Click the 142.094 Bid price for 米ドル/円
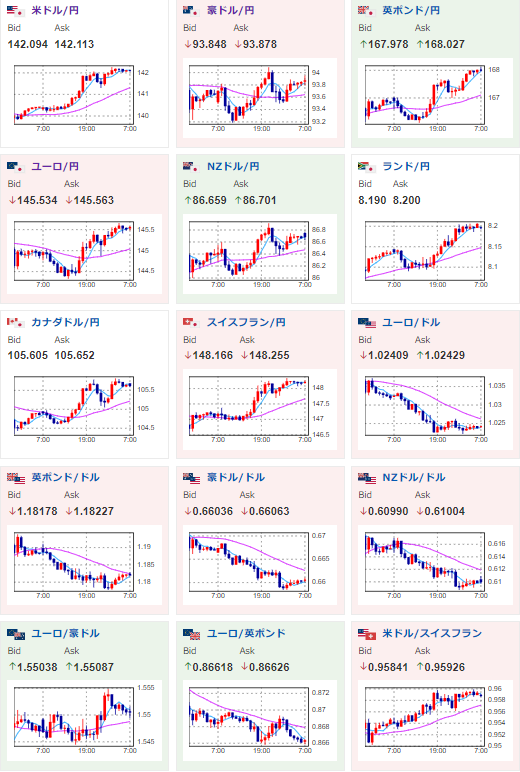The height and width of the screenshot is (772, 520). click(x=28, y=44)
